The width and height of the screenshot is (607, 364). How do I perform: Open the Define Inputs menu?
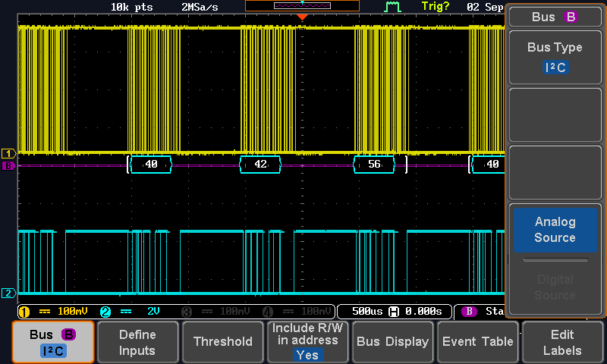pos(137,342)
